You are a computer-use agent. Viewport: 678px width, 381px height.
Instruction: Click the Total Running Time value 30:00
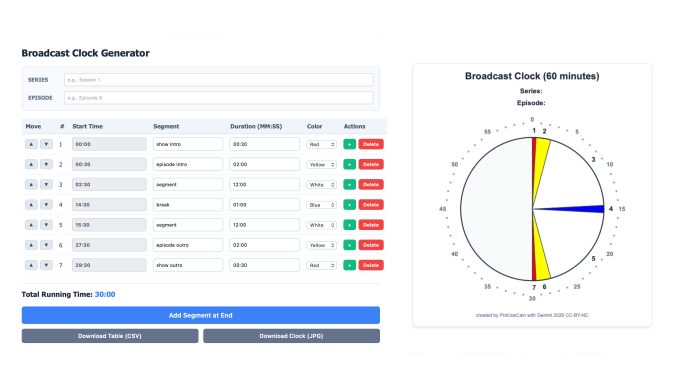[x=105, y=295]
